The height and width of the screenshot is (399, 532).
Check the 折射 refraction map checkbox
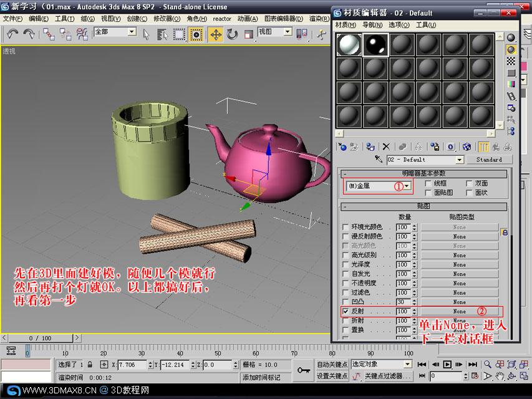click(x=346, y=320)
